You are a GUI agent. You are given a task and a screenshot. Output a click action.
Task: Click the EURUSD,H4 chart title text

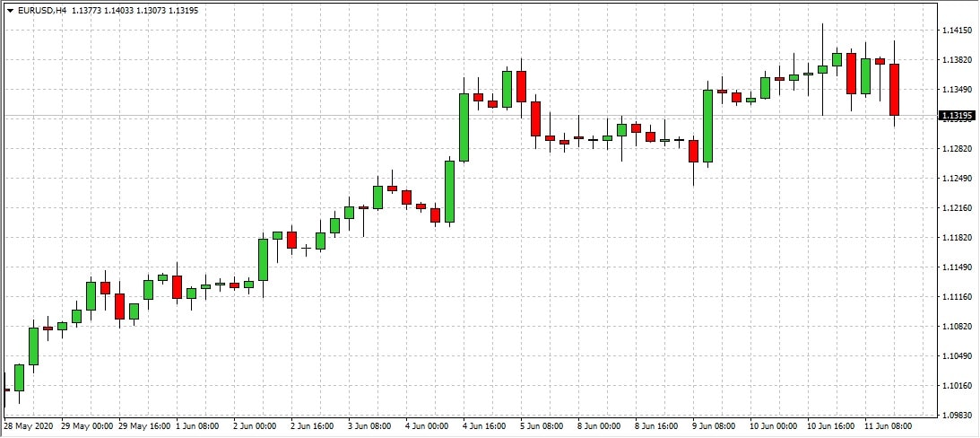[x=42, y=11]
